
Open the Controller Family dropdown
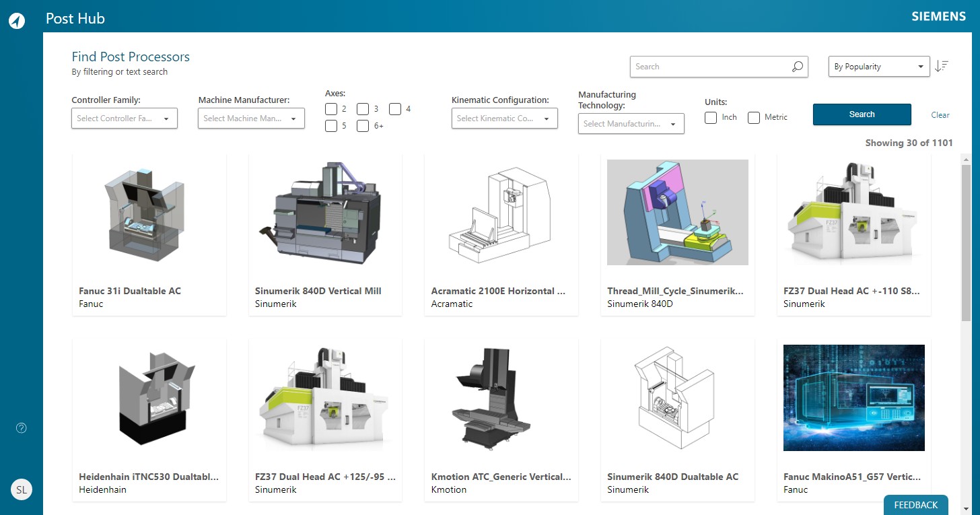pyautogui.click(x=125, y=118)
